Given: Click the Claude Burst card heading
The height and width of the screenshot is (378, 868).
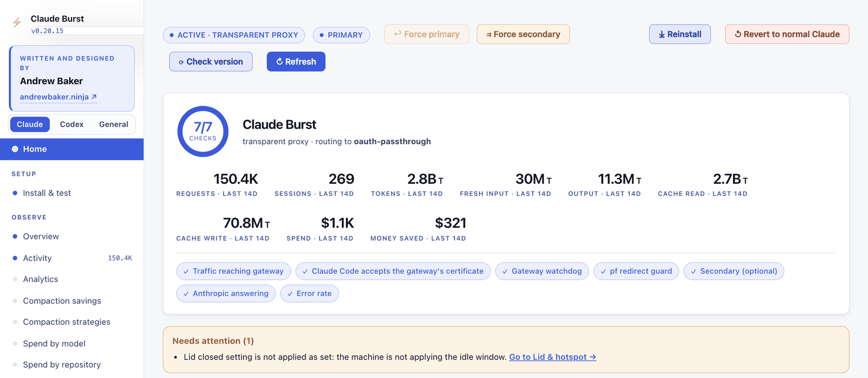Looking at the screenshot, I should coord(279,125).
